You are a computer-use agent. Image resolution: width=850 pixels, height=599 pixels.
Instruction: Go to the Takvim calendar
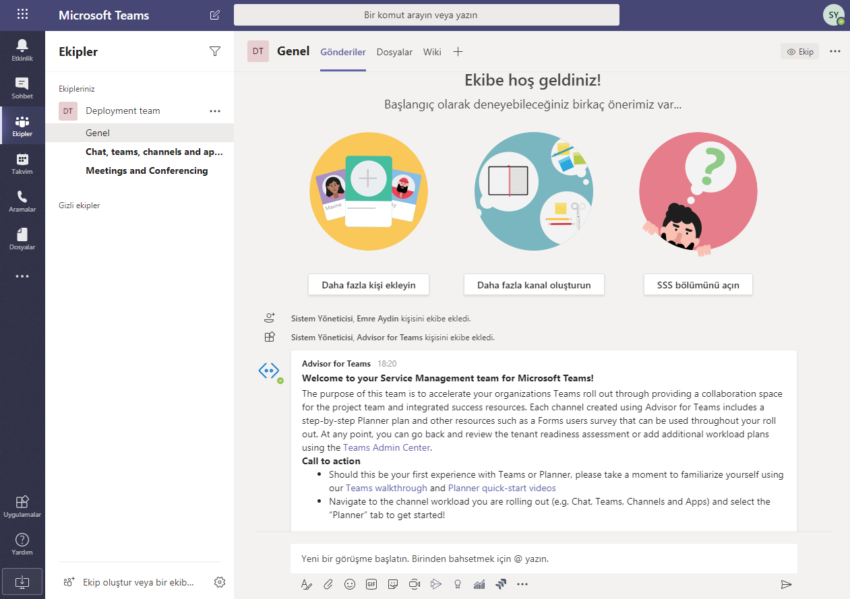(22, 162)
